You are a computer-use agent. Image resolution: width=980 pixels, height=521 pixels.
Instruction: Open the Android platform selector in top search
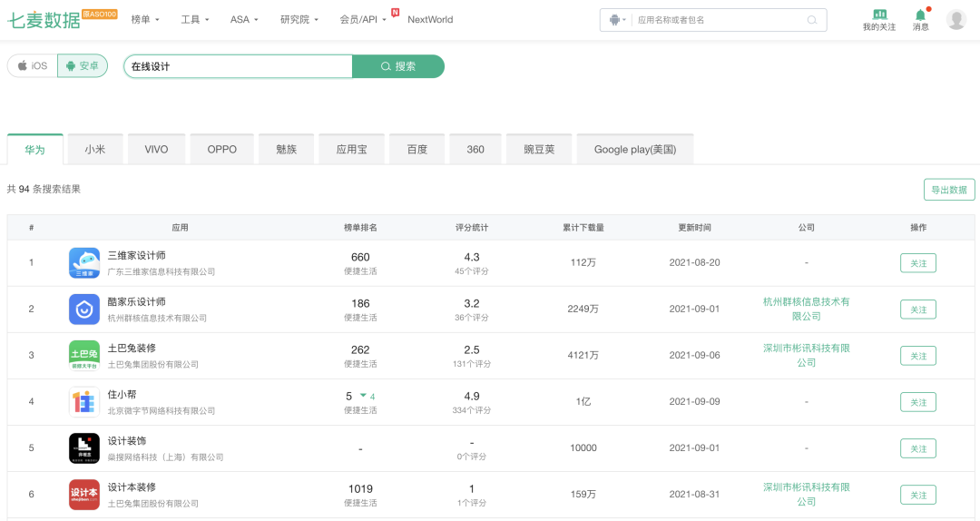[618, 20]
